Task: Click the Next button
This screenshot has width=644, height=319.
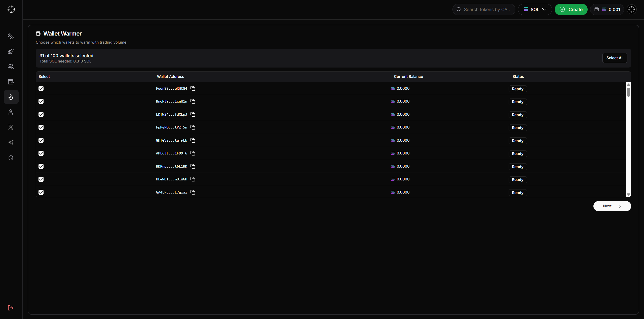Action: [x=612, y=206]
